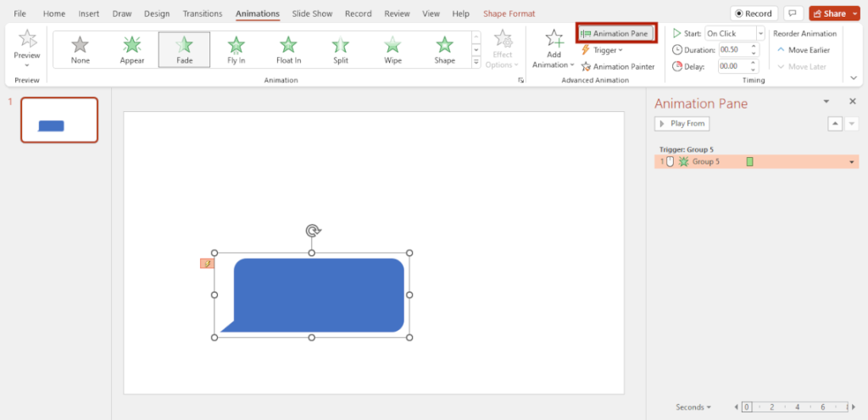Screen dimensions: 868x420
Task: Expand Group 5 animation options arrow
Action: coord(852,162)
